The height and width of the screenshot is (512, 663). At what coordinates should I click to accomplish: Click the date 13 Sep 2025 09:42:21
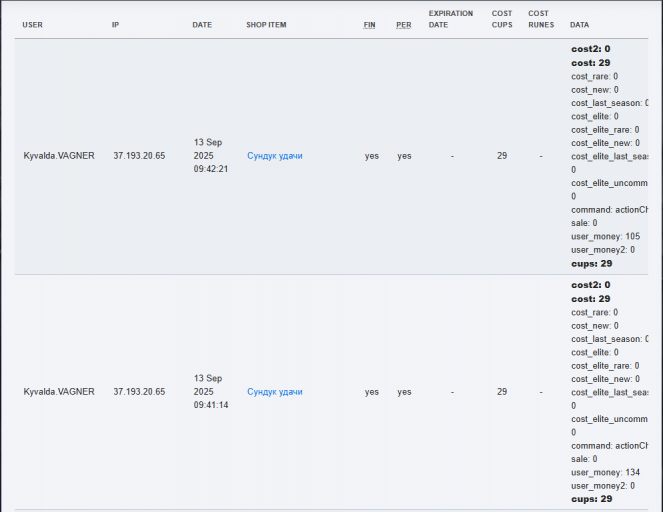click(211, 156)
